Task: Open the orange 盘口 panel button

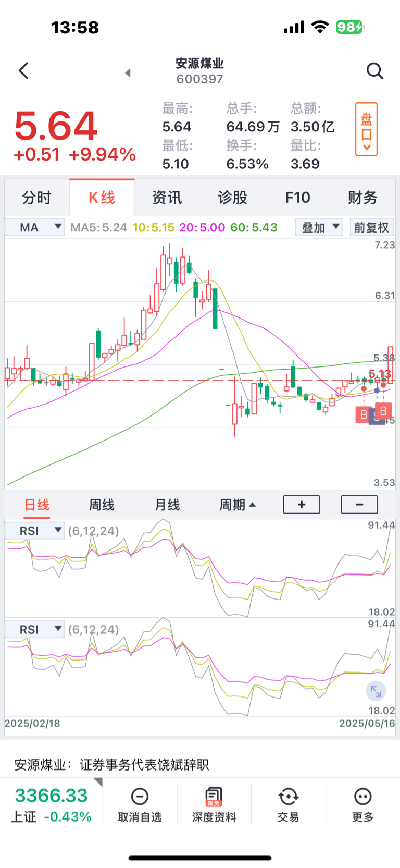Action: 366,129
